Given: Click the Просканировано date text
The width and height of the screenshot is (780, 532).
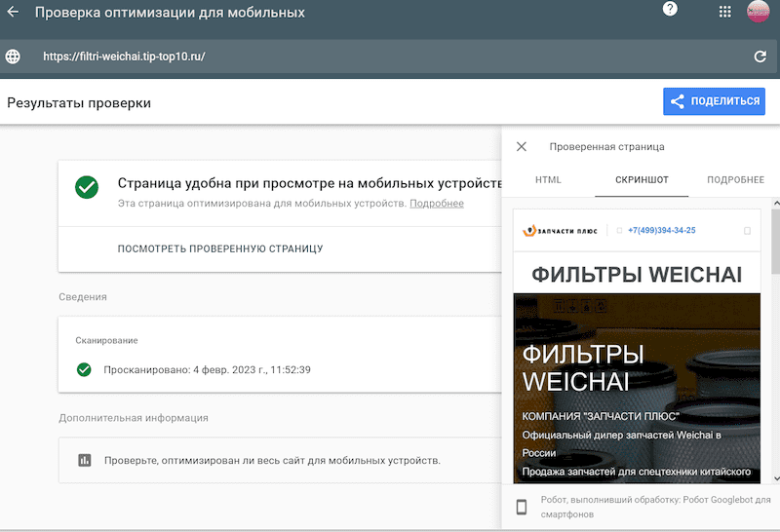Looking at the screenshot, I should click(x=207, y=369).
